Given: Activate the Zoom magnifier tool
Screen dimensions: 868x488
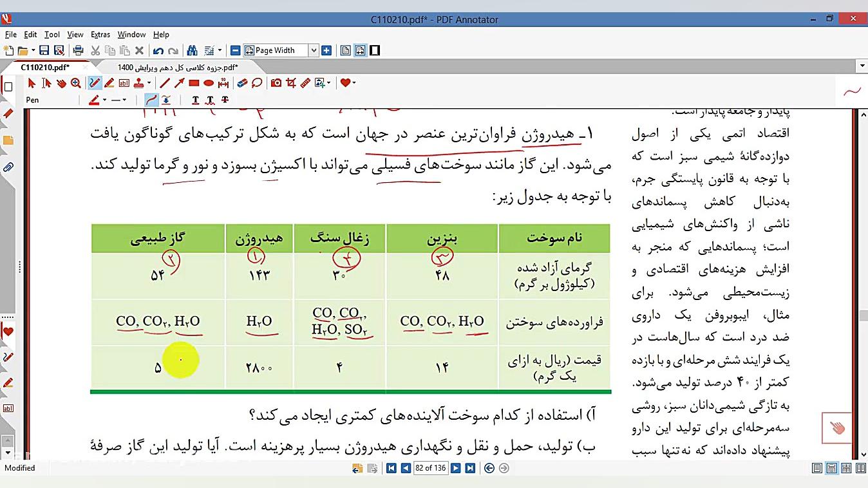Looking at the screenshot, I should click(x=76, y=83).
